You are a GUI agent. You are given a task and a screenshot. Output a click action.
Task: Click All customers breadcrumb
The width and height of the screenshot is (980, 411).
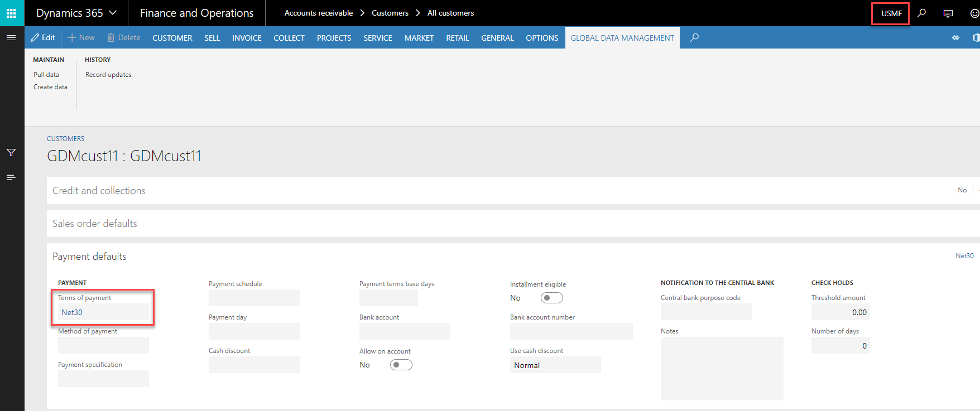click(x=451, y=13)
